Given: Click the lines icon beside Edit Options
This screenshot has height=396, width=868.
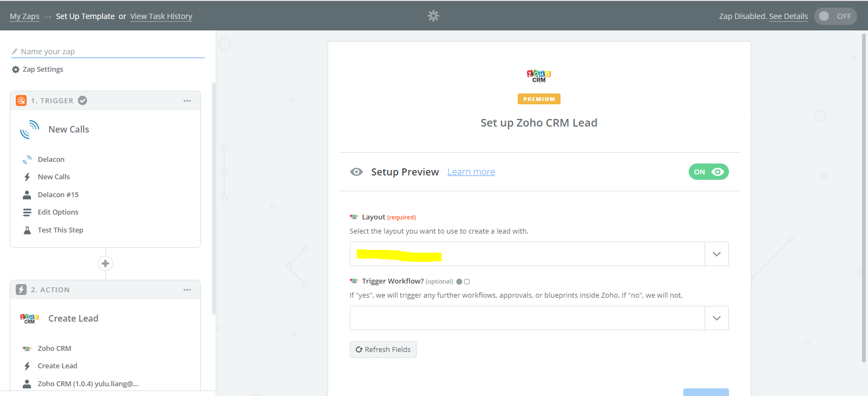Looking at the screenshot, I should pyautogui.click(x=27, y=212).
